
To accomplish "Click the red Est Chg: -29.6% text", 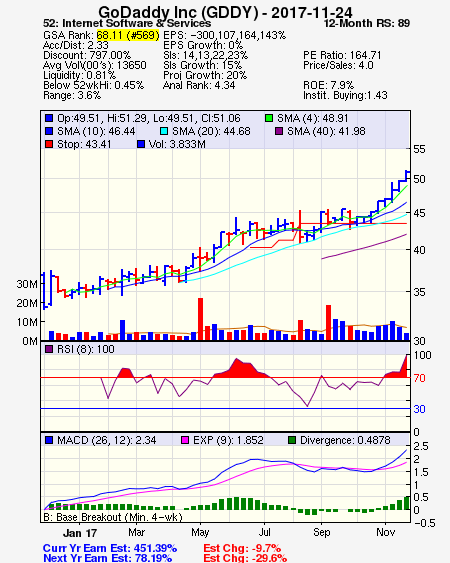I will coord(245,558).
